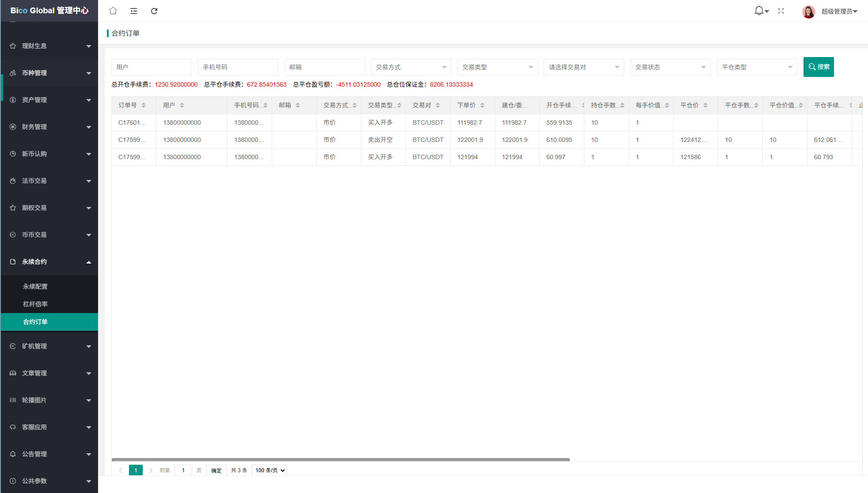
Task: Collapse the 永续合约 sidebar menu
Action: coord(49,262)
